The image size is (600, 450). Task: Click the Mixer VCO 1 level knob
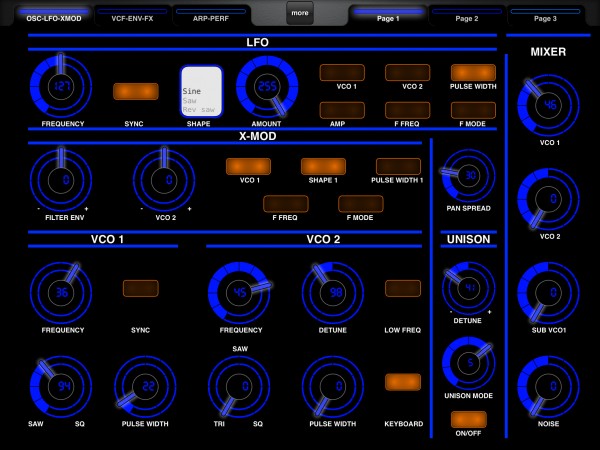pos(548,105)
